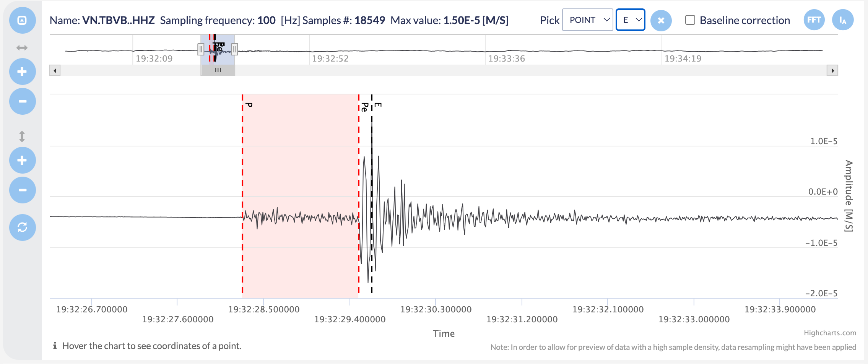The height and width of the screenshot is (364, 868).
Task: Open the POINT pick mode dropdown
Action: (588, 20)
